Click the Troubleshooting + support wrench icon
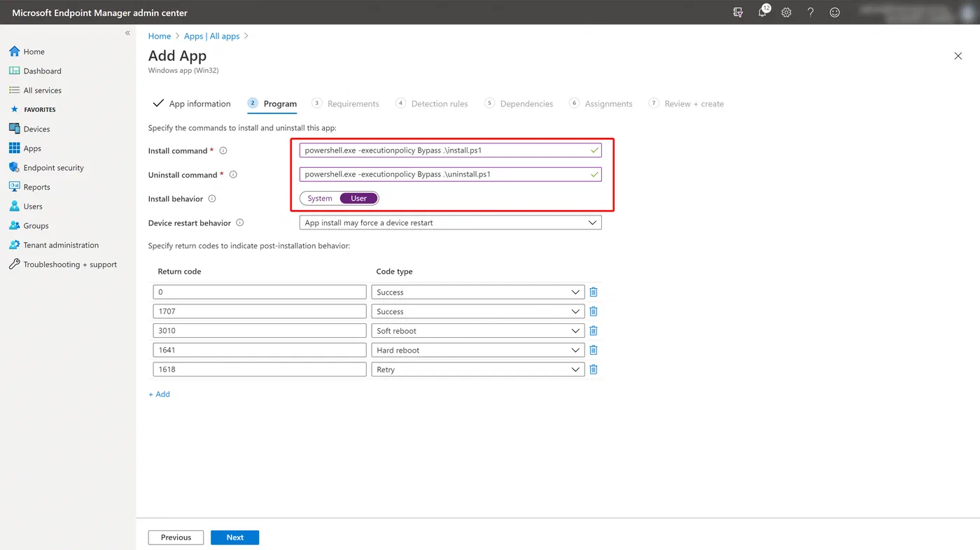 click(14, 265)
